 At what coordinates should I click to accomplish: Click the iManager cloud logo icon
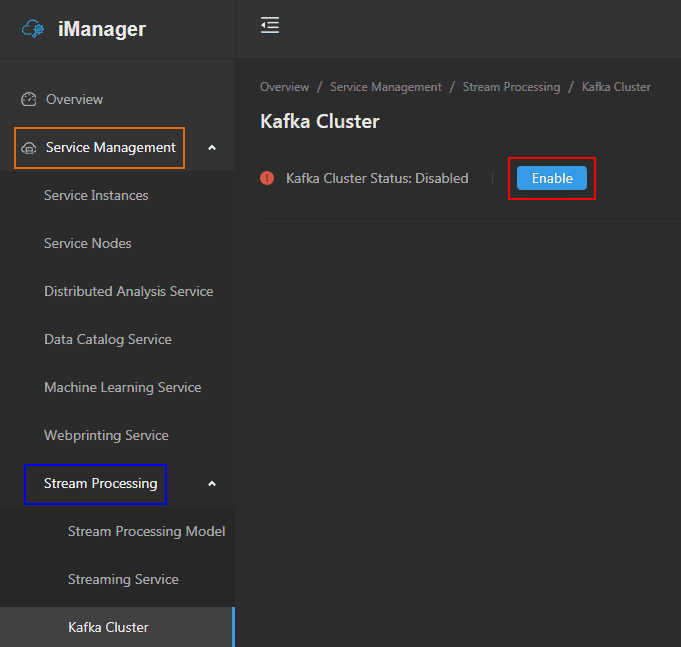pyautogui.click(x=33, y=29)
